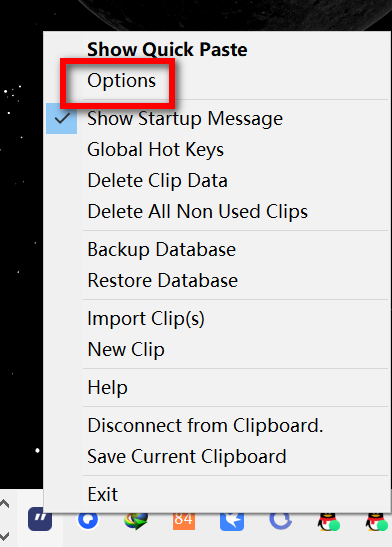Click the orange 84 tray icon

coord(184,520)
